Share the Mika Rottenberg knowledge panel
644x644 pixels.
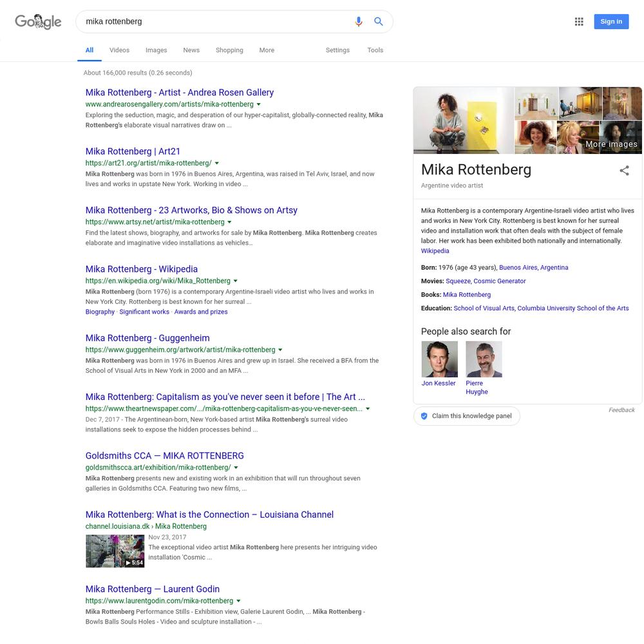624,171
